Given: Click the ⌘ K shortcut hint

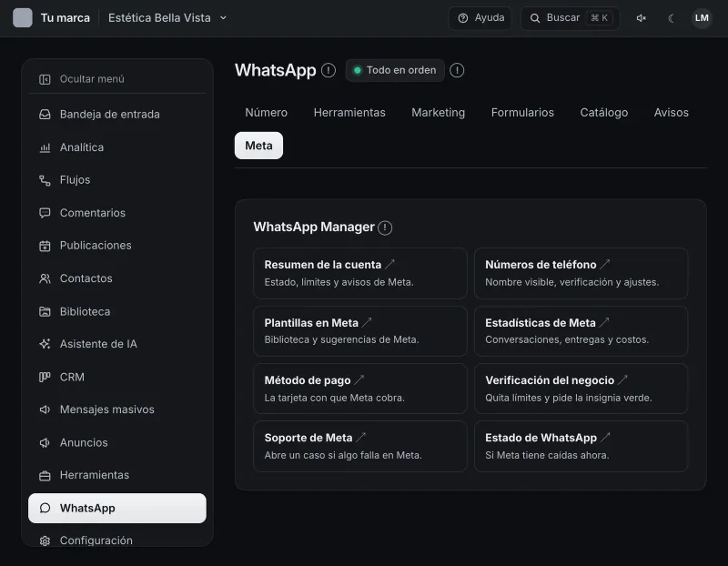Looking at the screenshot, I should (599, 18).
